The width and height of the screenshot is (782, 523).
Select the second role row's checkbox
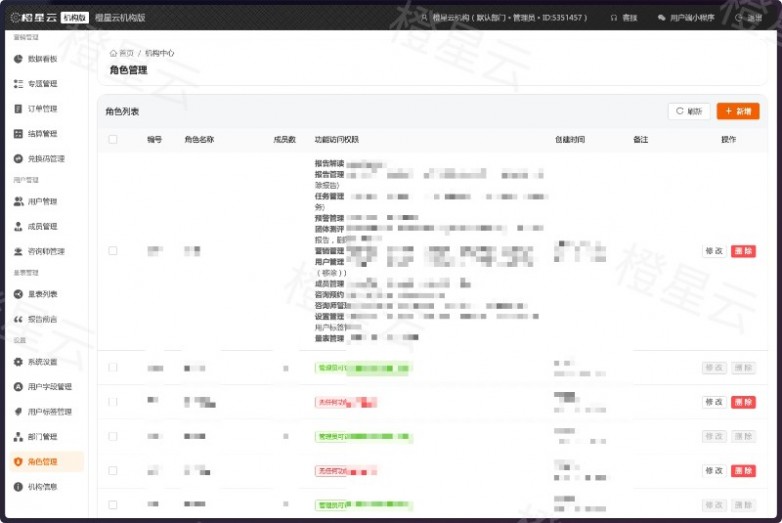tap(113, 368)
